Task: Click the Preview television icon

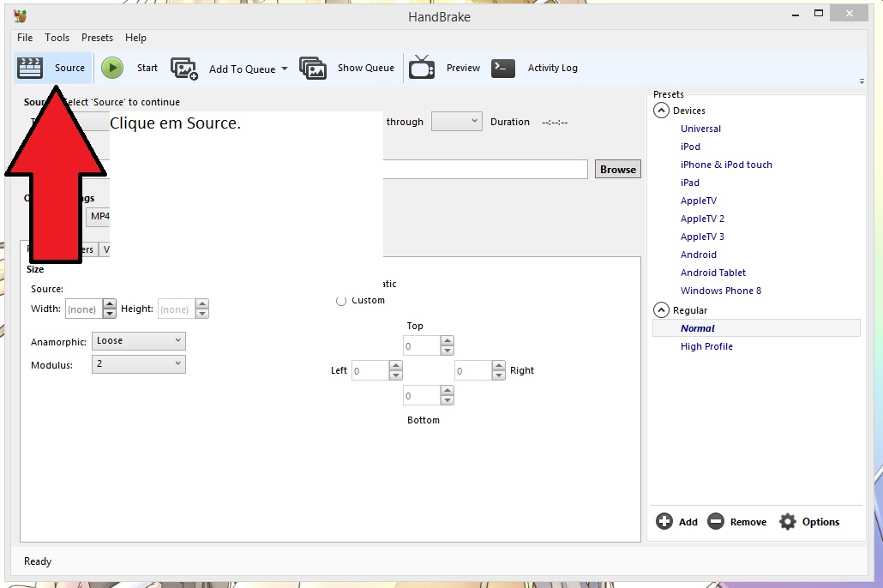Action: 422,67
